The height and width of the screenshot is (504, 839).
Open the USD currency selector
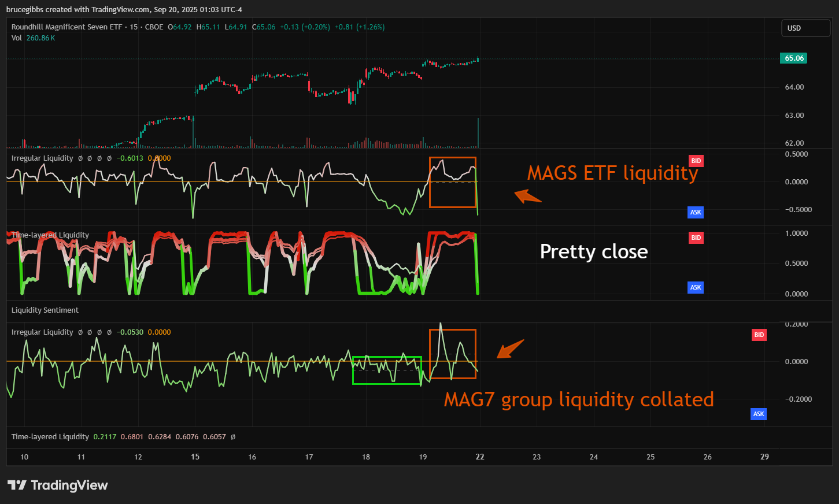pos(805,28)
